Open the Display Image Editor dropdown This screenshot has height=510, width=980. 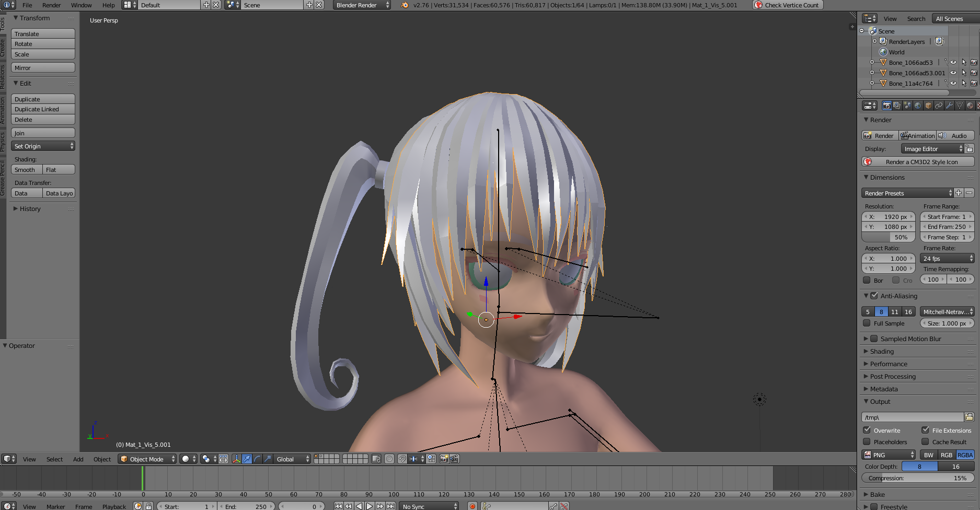click(932, 149)
